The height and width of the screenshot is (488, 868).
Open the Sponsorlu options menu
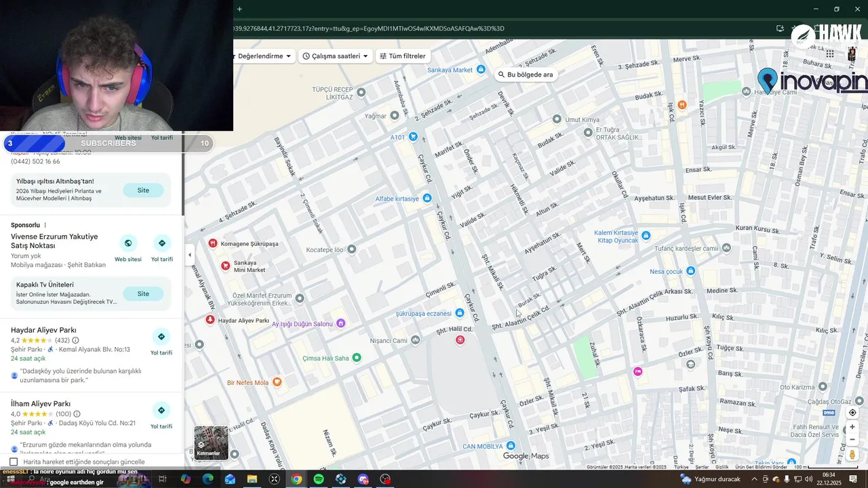[45, 225]
